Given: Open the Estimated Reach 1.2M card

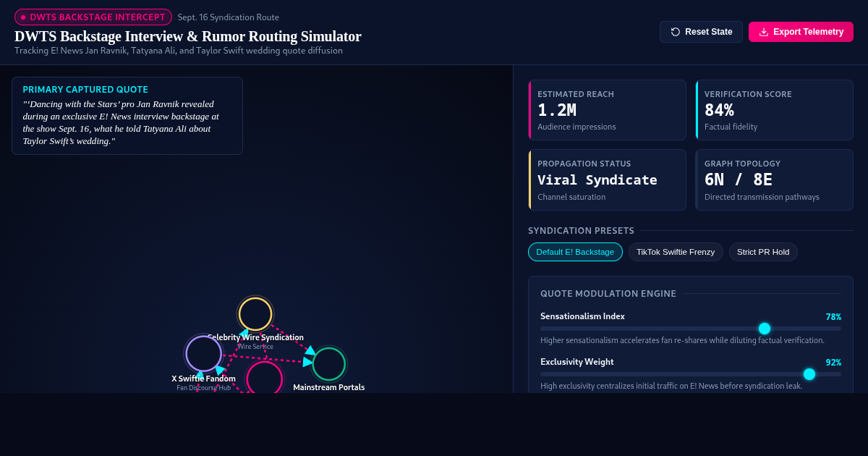Looking at the screenshot, I should [607, 110].
